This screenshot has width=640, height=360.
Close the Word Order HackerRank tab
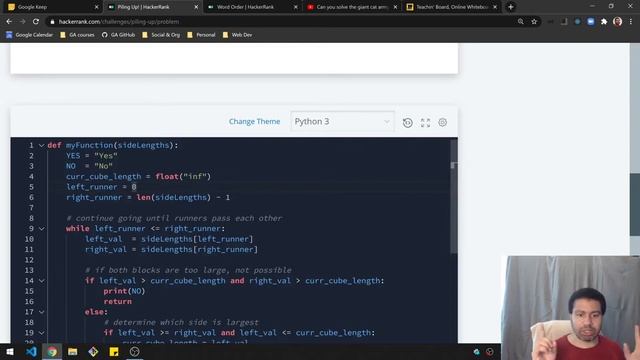pos(296,7)
